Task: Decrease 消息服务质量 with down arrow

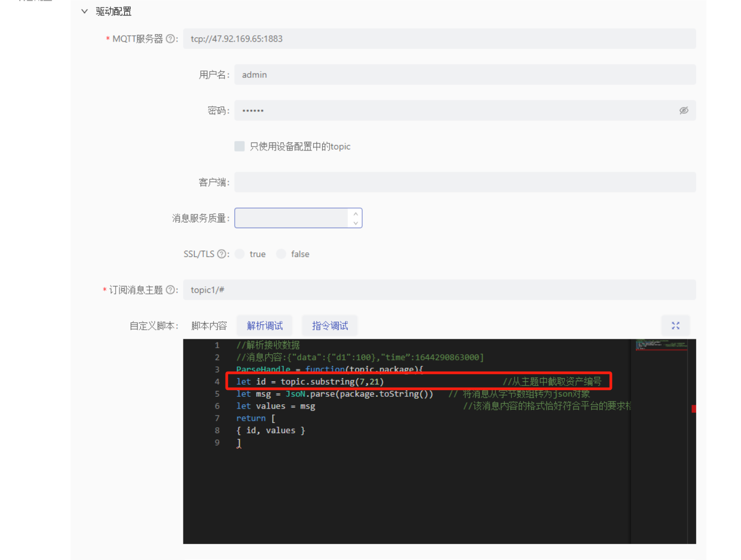Action: pyautogui.click(x=355, y=223)
